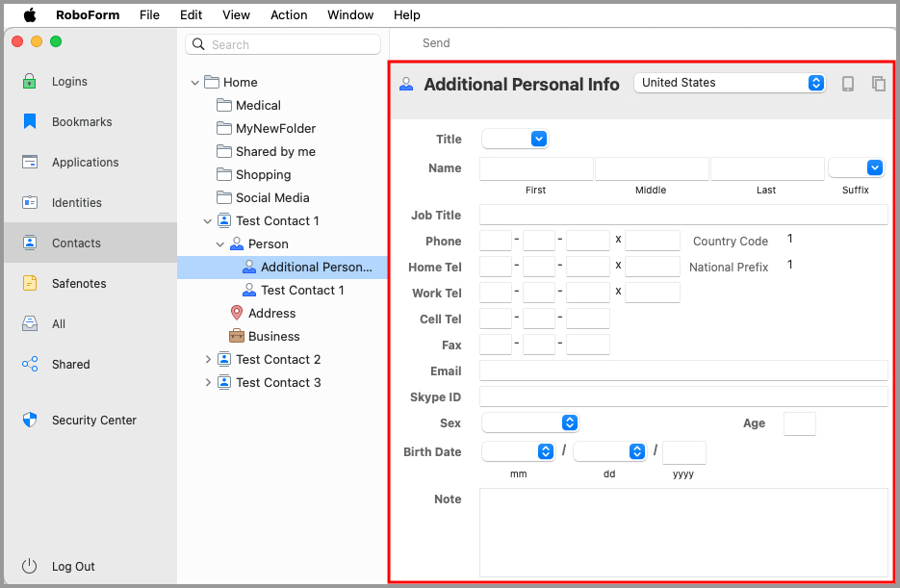900x588 pixels.
Task: Click the Test Contact 2 contact icon
Action: click(x=224, y=359)
